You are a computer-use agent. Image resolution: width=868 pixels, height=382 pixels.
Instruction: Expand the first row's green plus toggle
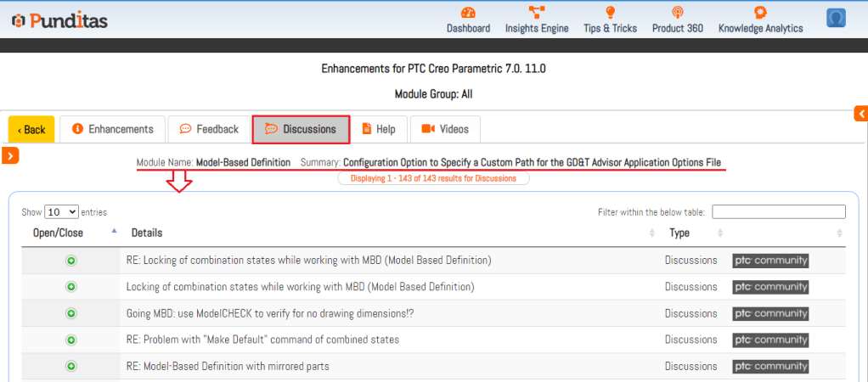click(71, 261)
